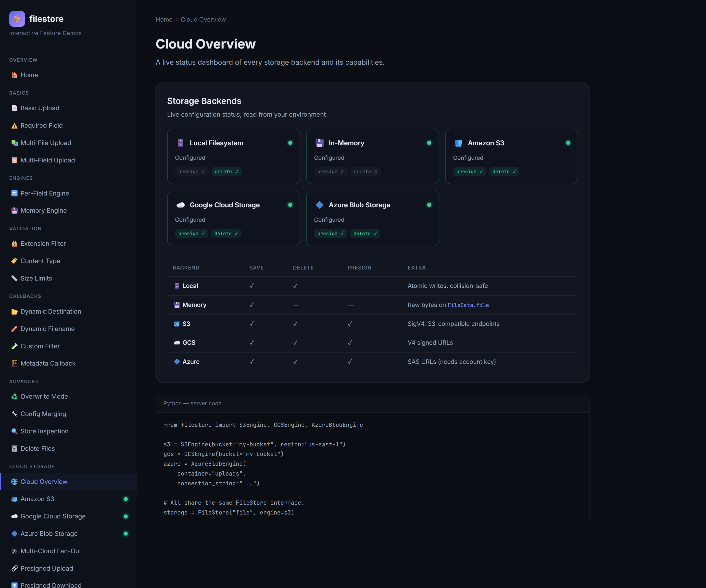
Task: Click 'SAS URLs (needs account key)' cell
Action: 452,362
